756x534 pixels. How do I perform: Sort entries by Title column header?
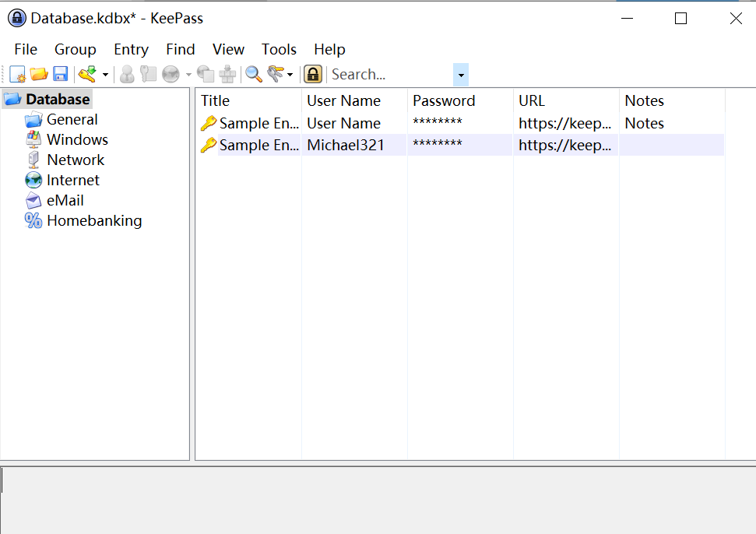[248, 100]
